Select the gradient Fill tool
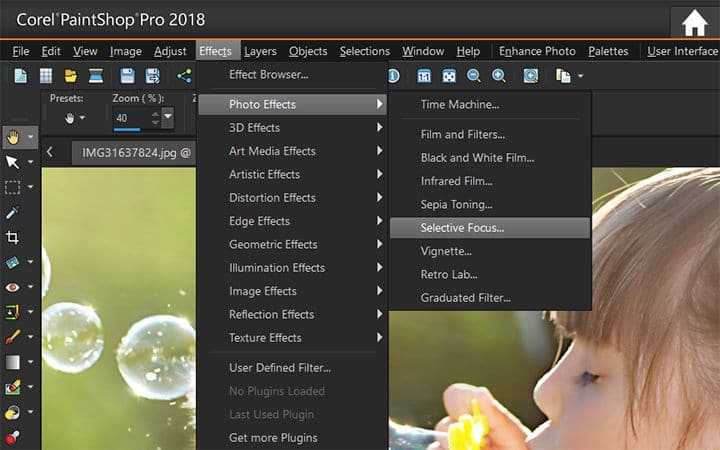Viewport: 720px width, 450px height. (12, 362)
